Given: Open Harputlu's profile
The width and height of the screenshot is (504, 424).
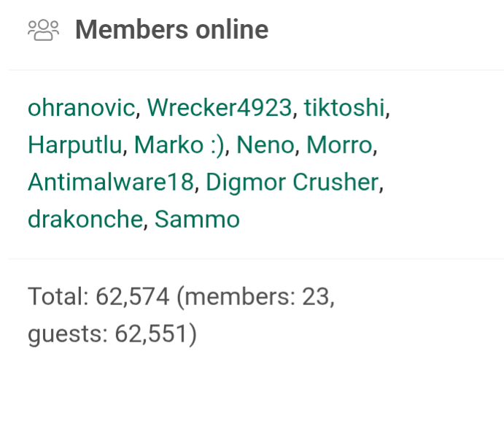Looking at the screenshot, I should click(75, 144).
